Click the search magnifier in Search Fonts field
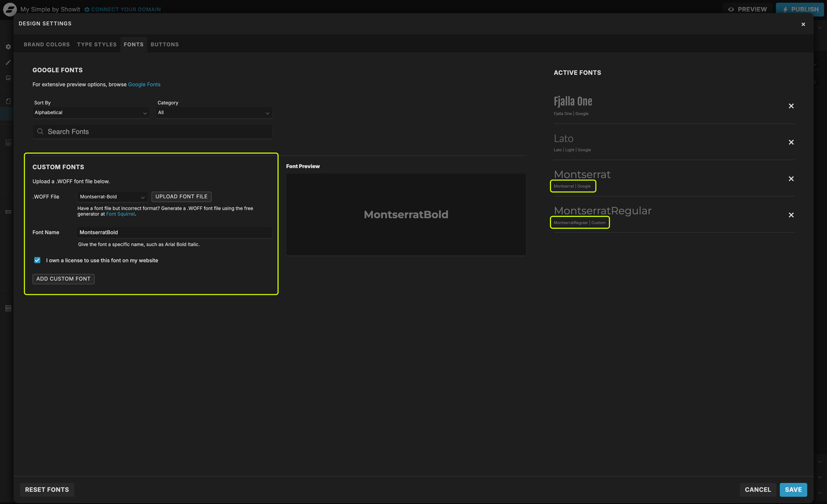827x504 pixels. click(x=40, y=131)
